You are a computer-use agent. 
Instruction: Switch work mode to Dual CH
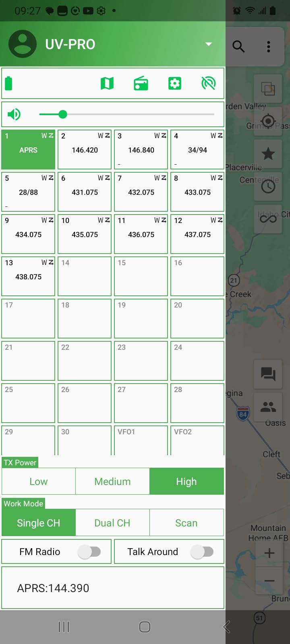point(112,523)
